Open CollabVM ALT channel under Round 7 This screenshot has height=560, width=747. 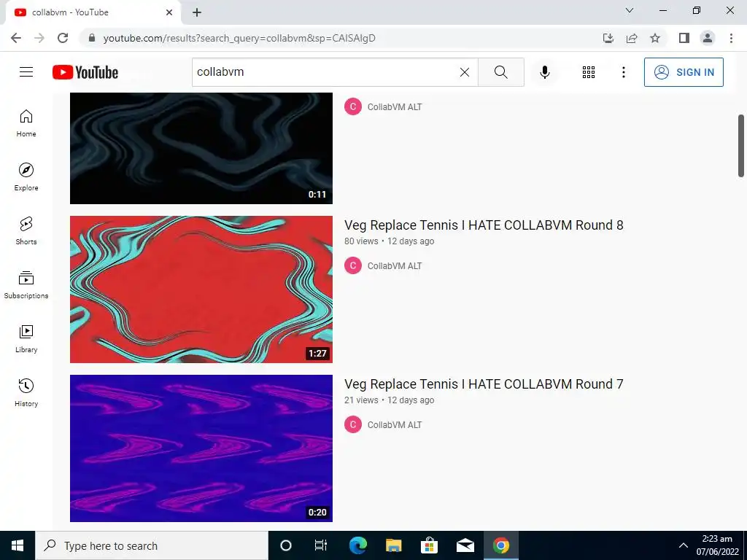point(395,425)
